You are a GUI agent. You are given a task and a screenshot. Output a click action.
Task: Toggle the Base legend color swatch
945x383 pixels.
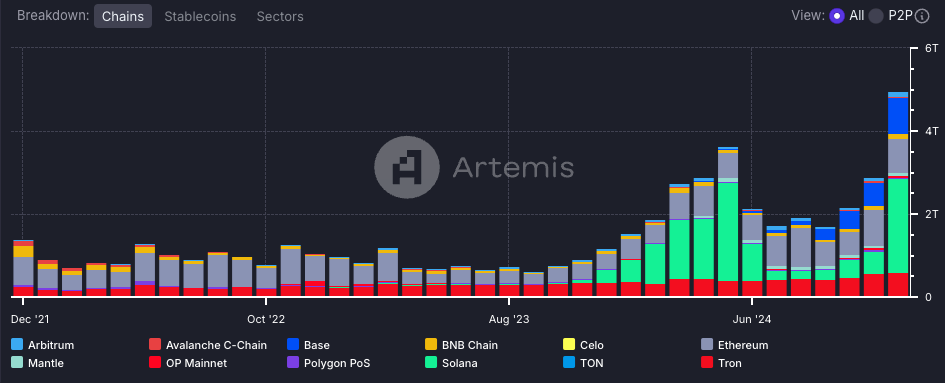coord(293,345)
